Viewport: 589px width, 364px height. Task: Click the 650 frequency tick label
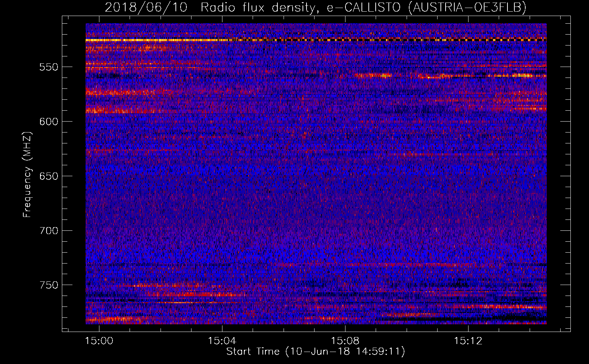(49, 176)
